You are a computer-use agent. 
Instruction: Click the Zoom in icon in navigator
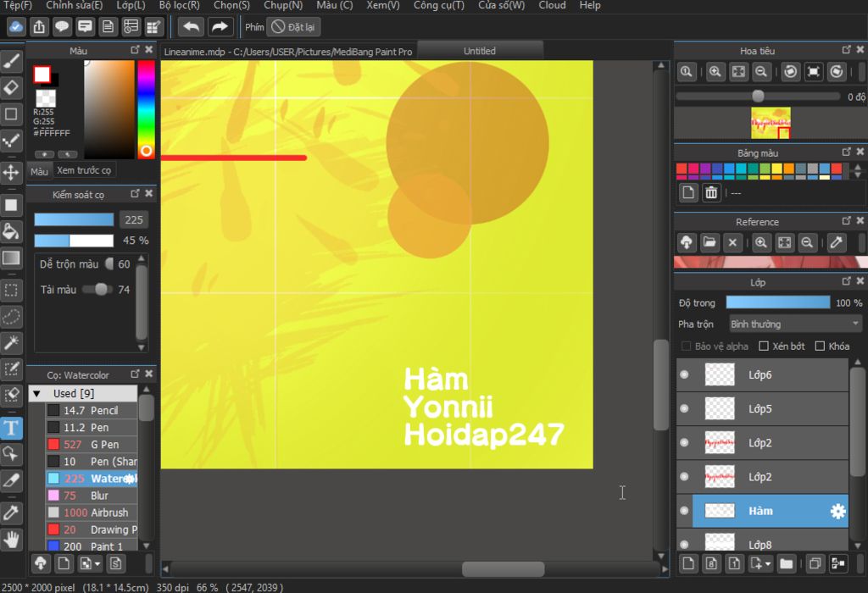tap(715, 72)
